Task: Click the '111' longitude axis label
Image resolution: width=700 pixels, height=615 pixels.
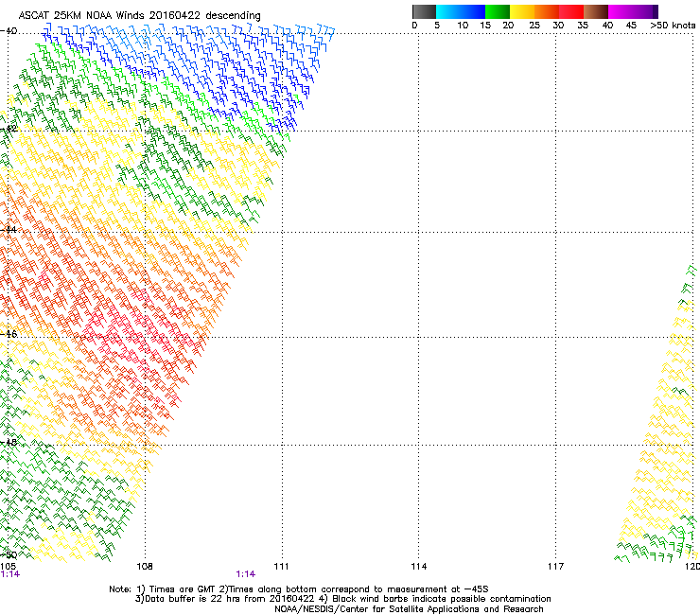Action: pyautogui.click(x=281, y=567)
